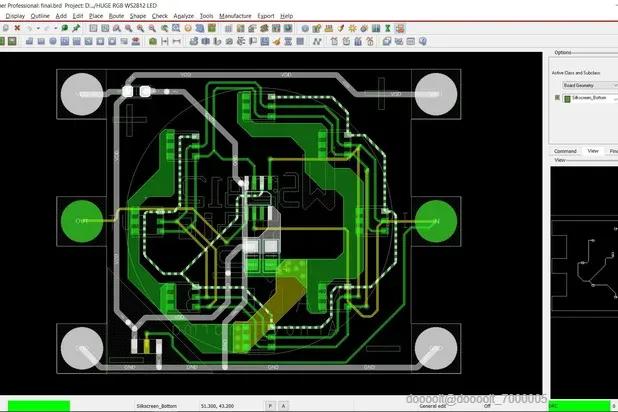Click the green OUT pad on the board

(x=82, y=221)
